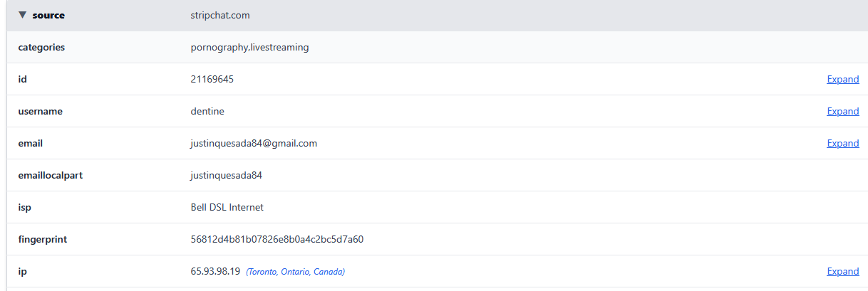The height and width of the screenshot is (291, 868).
Task: Click the categories value text
Action: pyautogui.click(x=249, y=47)
